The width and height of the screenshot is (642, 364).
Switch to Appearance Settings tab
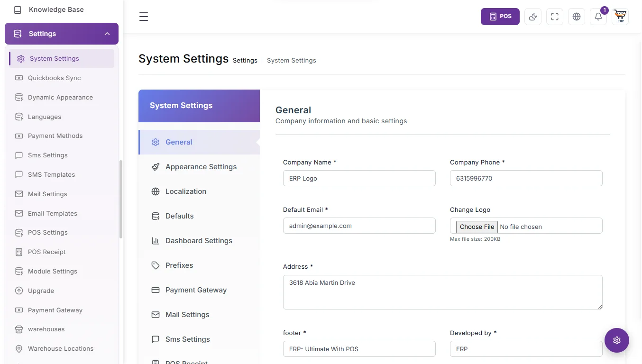tap(199, 167)
